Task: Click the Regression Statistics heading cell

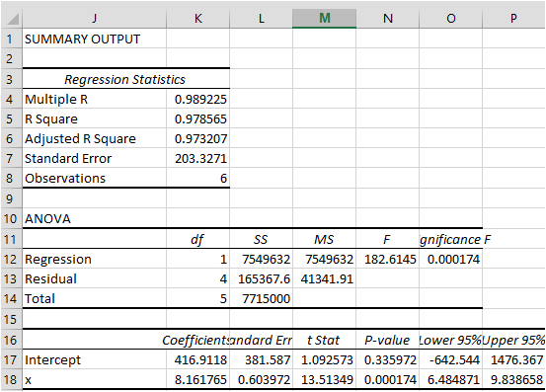Action: (x=125, y=79)
